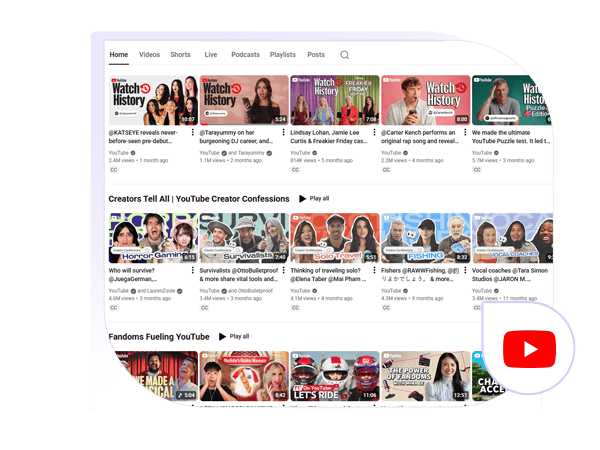Click the search magnifier icon beside Posts

pos(345,55)
